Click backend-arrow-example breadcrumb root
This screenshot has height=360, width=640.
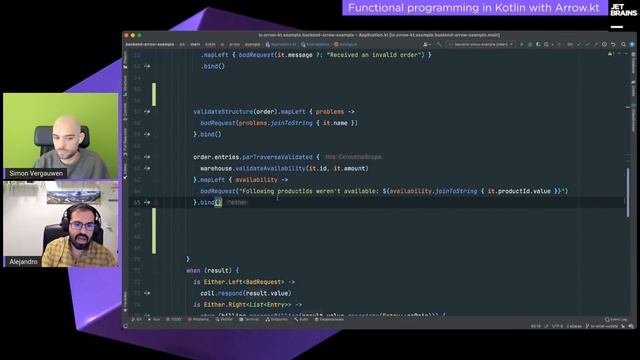[x=150, y=44]
